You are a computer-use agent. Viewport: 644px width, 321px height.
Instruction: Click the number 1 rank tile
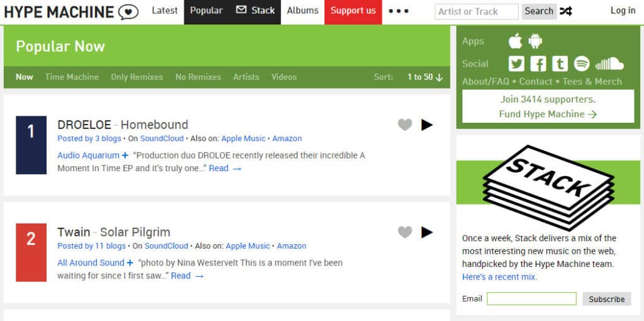[x=31, y=145]
